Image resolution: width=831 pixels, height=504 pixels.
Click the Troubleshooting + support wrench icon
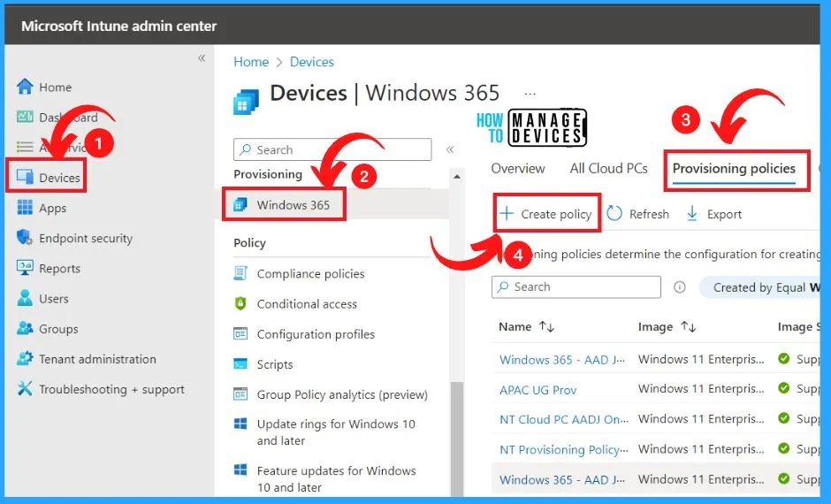[25, 388]
